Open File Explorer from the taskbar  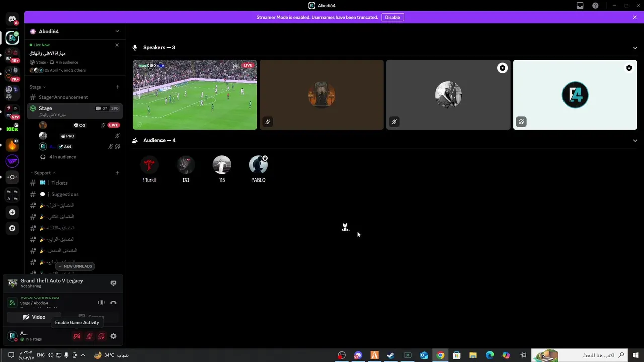(x=473, y=355)
